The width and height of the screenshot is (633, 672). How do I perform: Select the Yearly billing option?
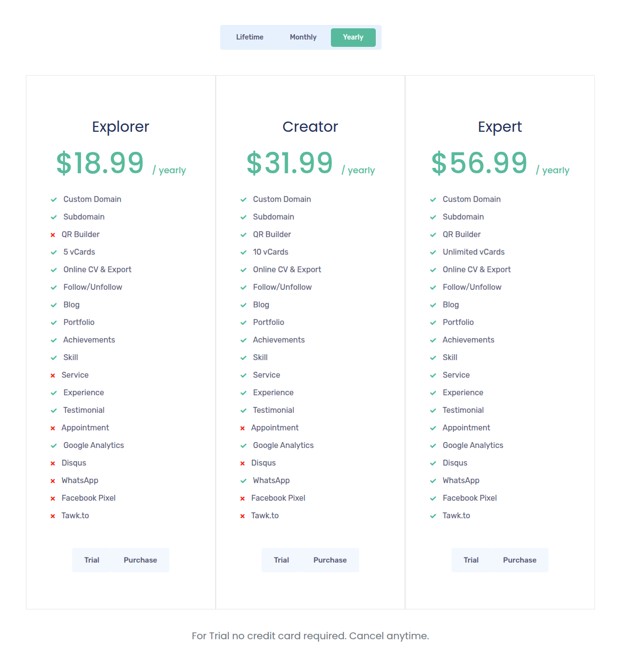pos(353,37)
